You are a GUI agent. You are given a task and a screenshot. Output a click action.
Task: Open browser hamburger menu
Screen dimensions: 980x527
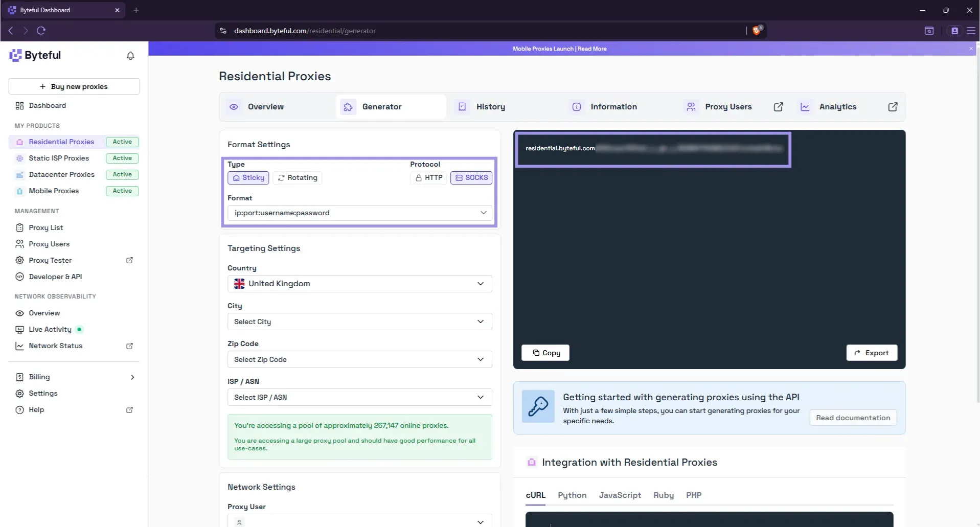coord(971,31)
